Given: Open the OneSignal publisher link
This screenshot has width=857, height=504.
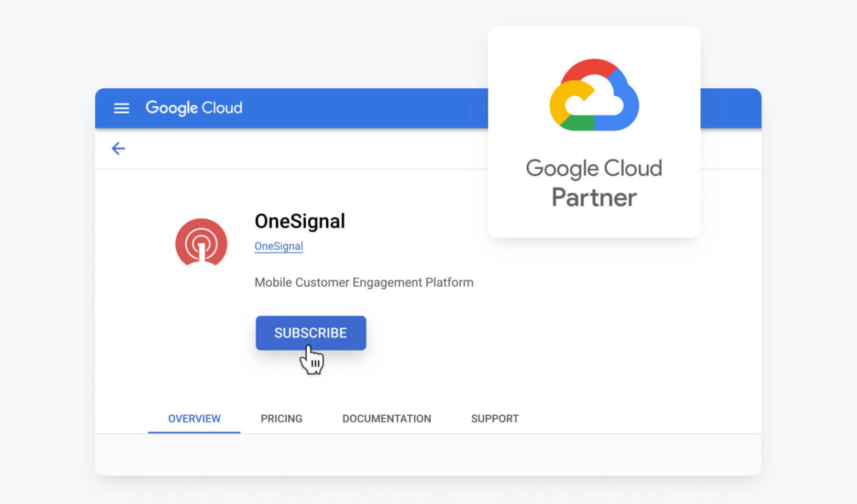Looking at the screenshot, I should [x=278, y=246].
